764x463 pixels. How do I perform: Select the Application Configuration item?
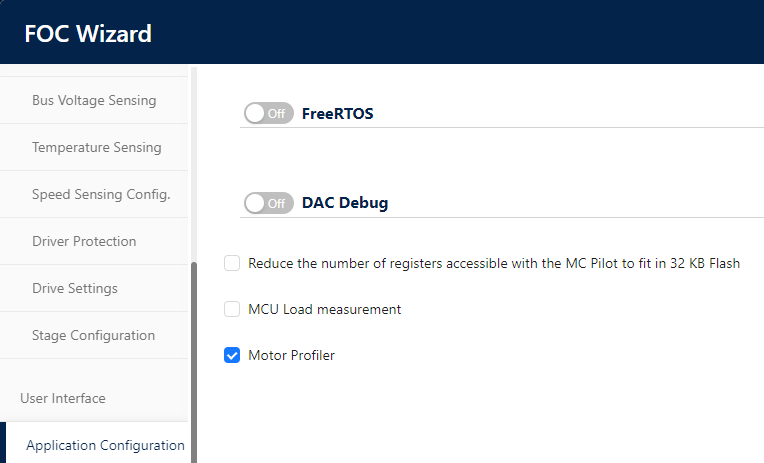(x=105, y=445)
